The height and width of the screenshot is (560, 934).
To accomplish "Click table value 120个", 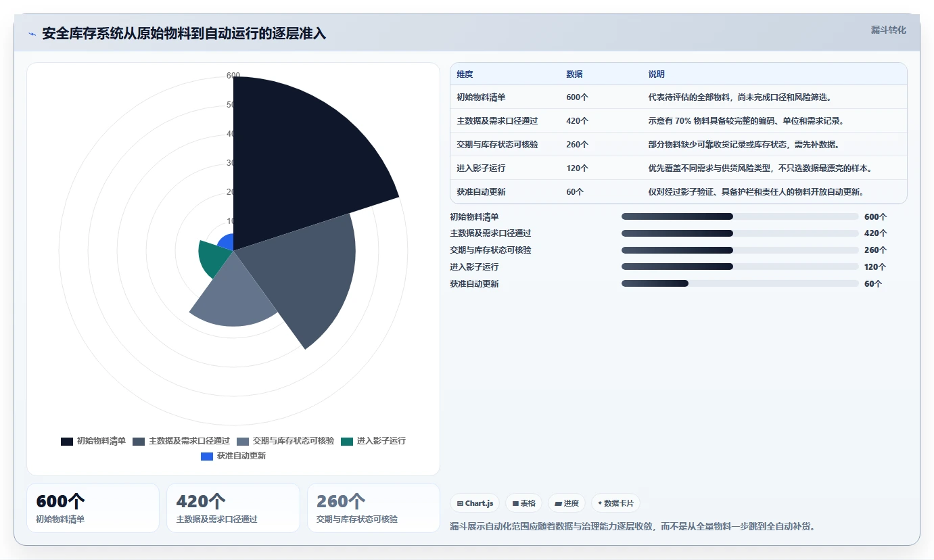I will [x=577, y=168].
